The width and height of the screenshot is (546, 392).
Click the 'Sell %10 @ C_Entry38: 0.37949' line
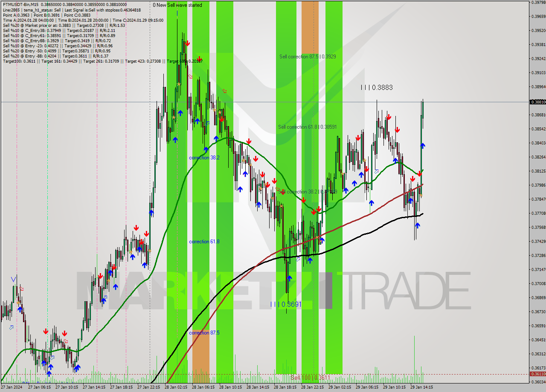59,30
